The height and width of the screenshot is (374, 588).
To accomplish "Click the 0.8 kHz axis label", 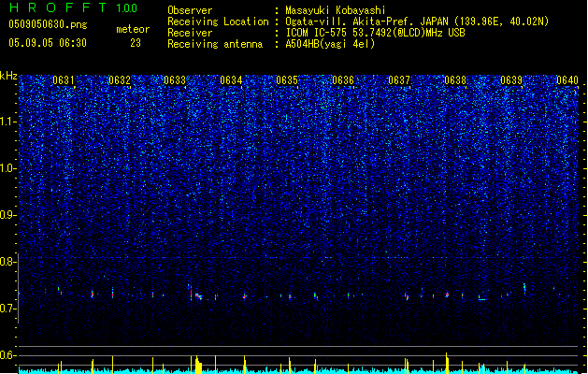I will (7, 262).
